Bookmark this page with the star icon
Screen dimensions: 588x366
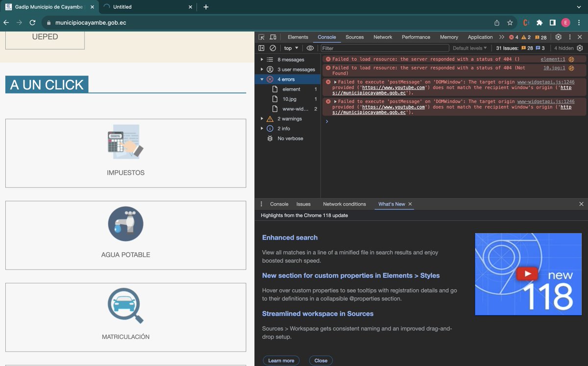(510, 23)
